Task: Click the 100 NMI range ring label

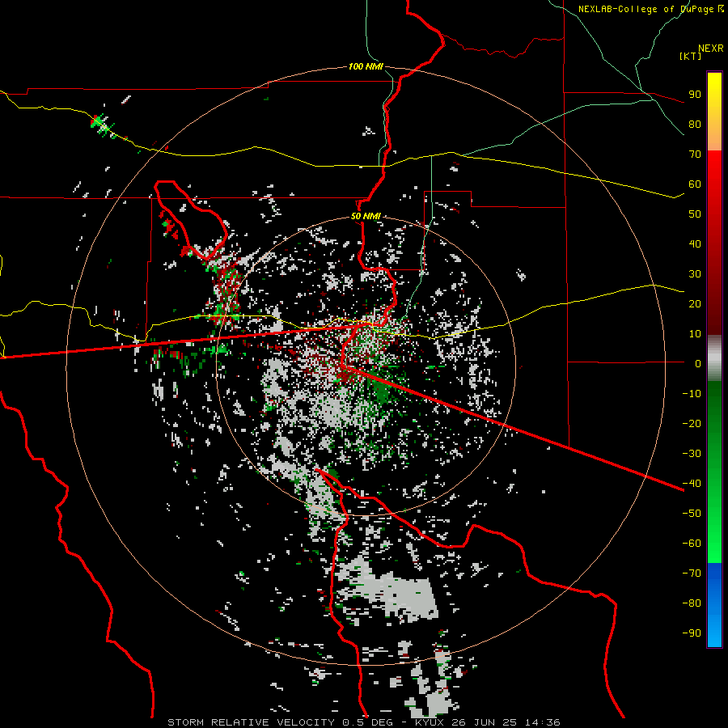Action: click(366, 66)
